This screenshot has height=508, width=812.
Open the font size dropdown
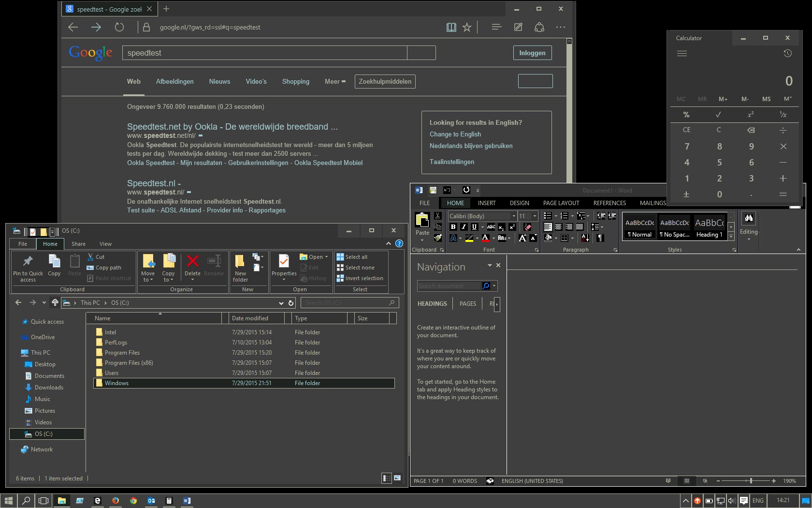(535, 216)
